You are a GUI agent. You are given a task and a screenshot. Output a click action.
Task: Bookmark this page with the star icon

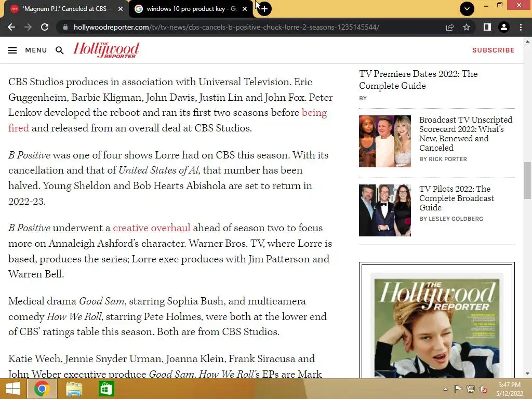click(x=467, y=27)
